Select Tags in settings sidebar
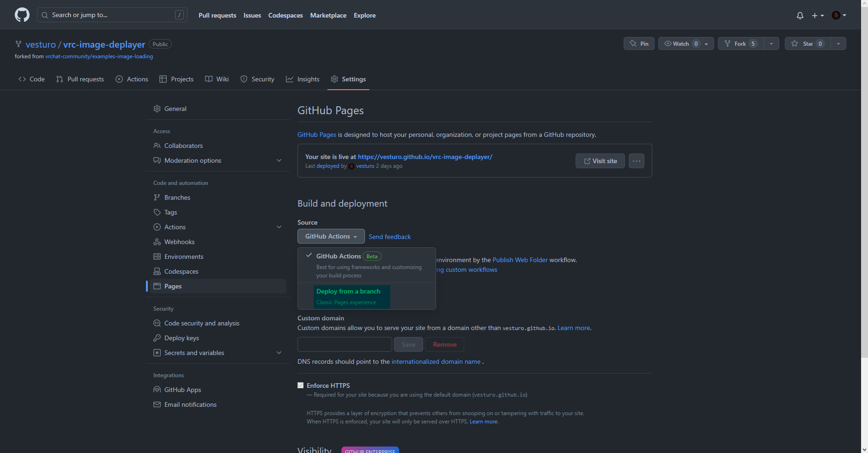 218,212
